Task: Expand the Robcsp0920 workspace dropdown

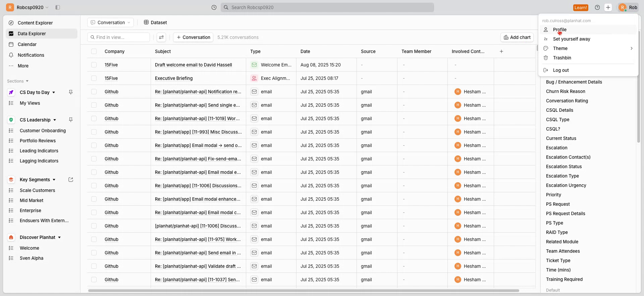Action: click(47, 7)
